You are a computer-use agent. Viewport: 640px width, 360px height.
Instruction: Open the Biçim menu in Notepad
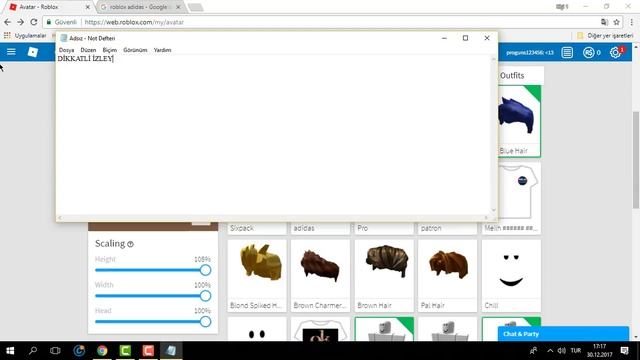pos(110,50)
